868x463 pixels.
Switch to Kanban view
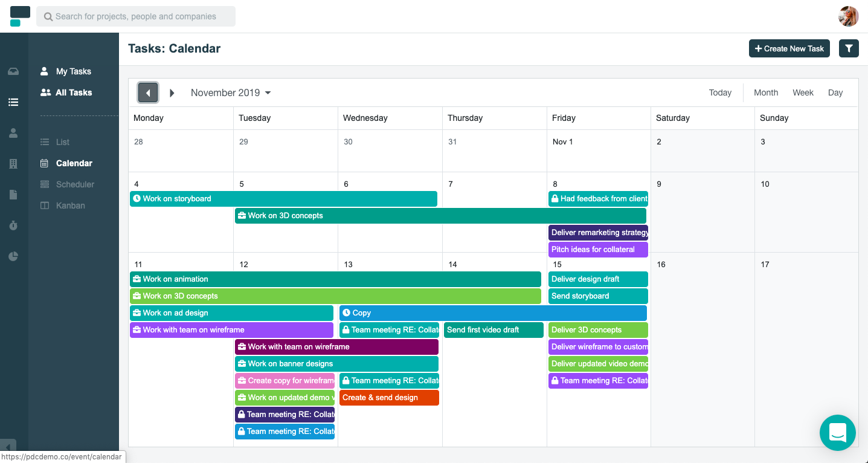point(71,206)
